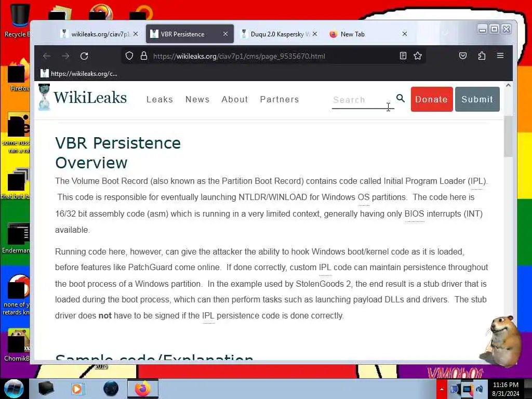The height and width of the screenshot is (399, 532).
Task: Open the extensions puzzle icon
Action: [482, 56]
